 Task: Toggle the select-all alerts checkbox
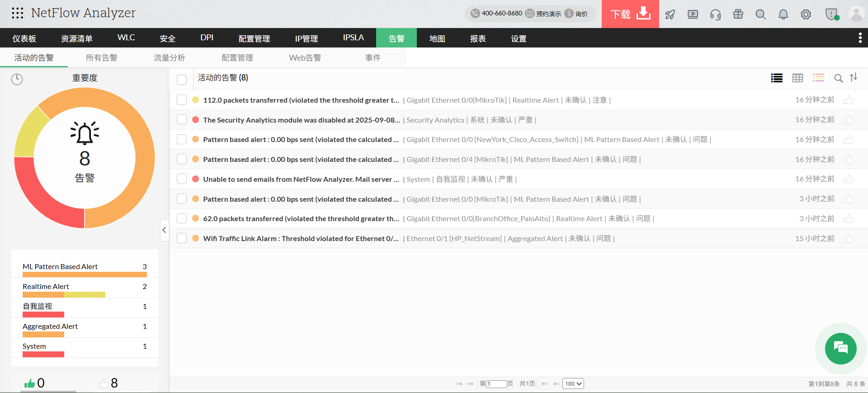[x=182, y=80]
